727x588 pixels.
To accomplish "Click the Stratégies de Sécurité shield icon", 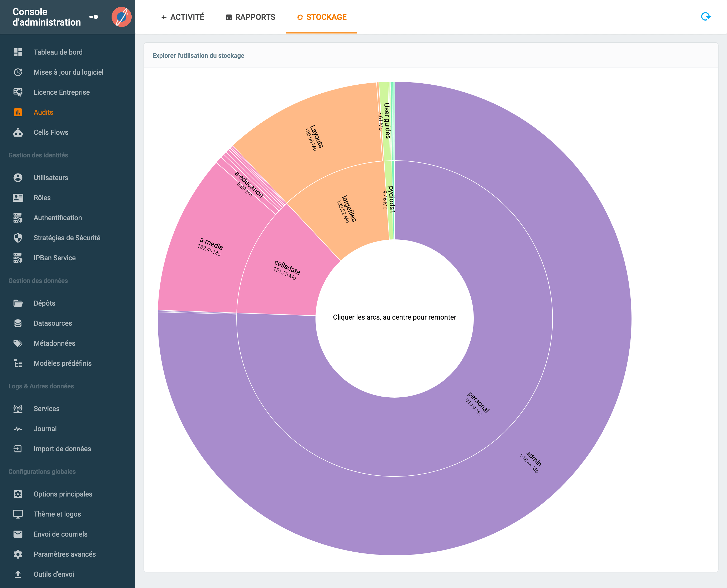I will [18, 238].
